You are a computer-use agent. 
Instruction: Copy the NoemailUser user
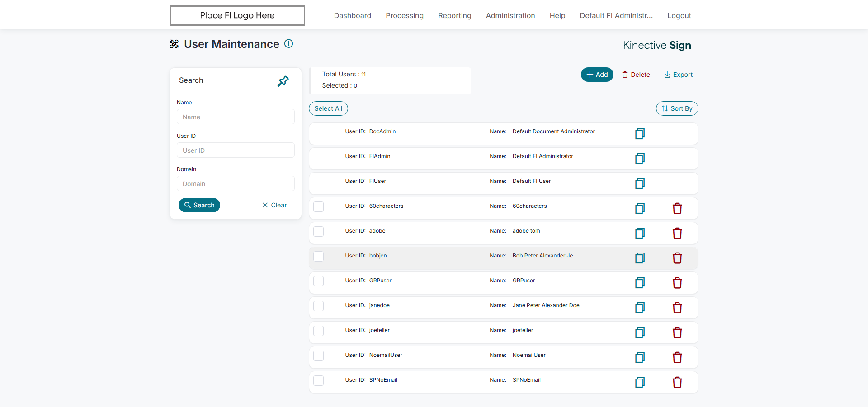click(640, 357)
